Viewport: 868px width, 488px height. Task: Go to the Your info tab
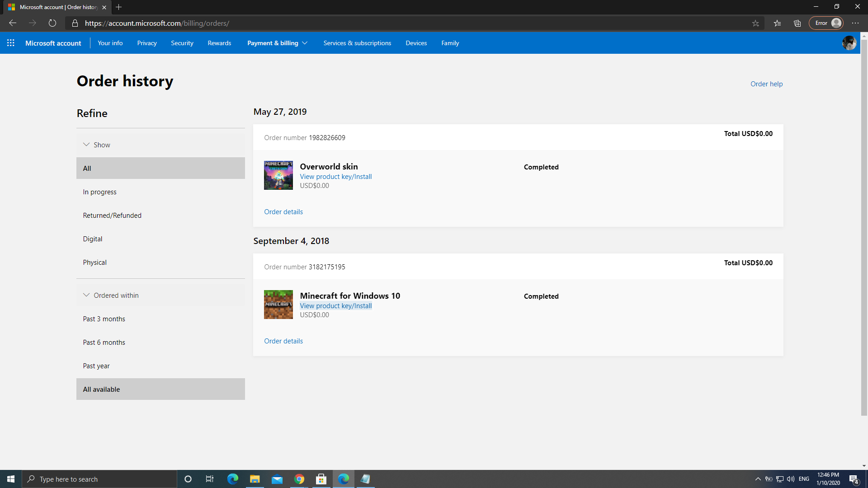click(110, 43)
